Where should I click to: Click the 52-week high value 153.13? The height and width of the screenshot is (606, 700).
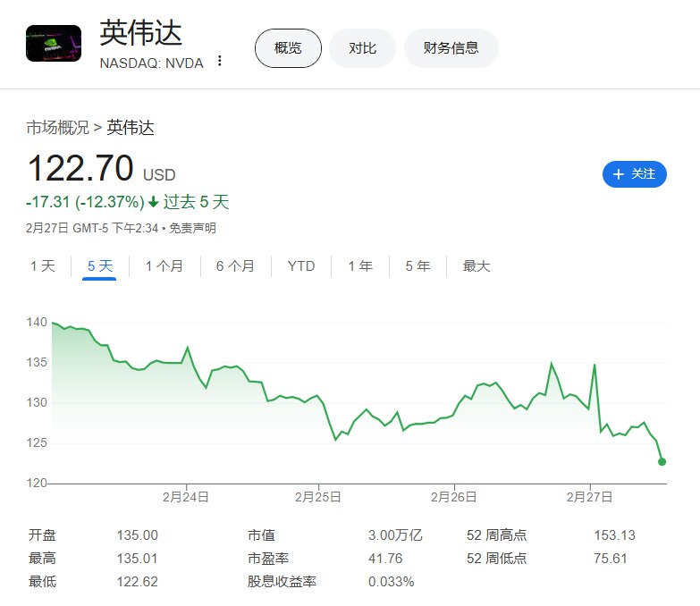click(x=615, y=535)
